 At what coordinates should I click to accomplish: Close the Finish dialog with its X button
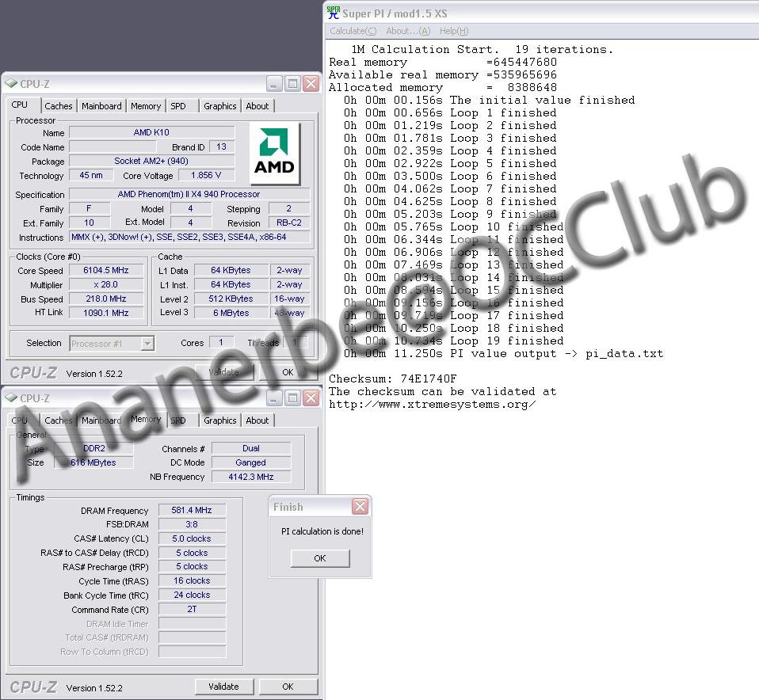360,507
